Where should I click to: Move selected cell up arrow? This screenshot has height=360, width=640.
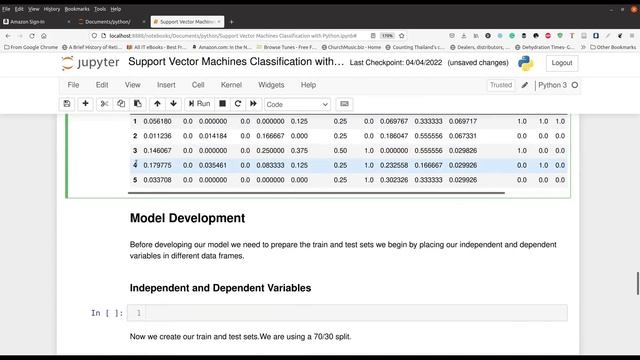tap(157, 104)
